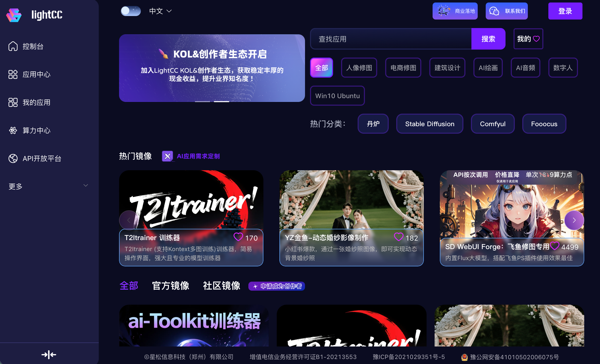Image resolution: width=600 pixels, height=364 pixels.
Task: Favorite YZ金鱼 wedding card via heart
Action: point(398,237)
